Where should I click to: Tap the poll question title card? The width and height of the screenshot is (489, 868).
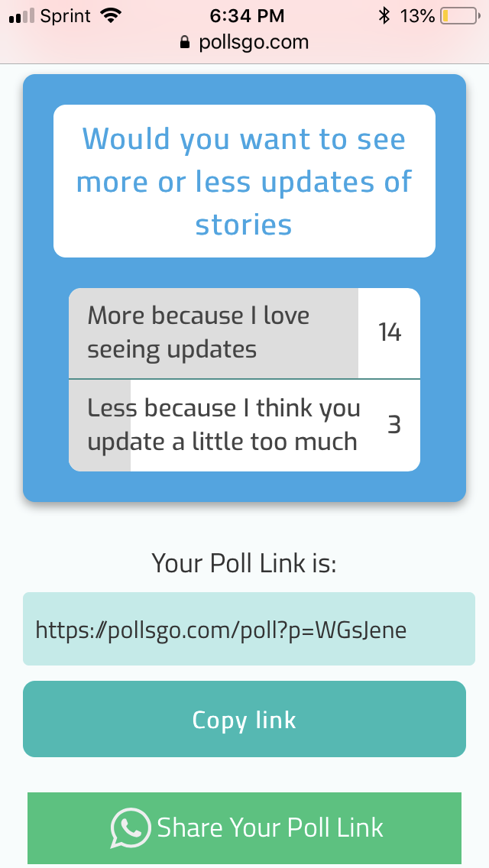[244, 181]
